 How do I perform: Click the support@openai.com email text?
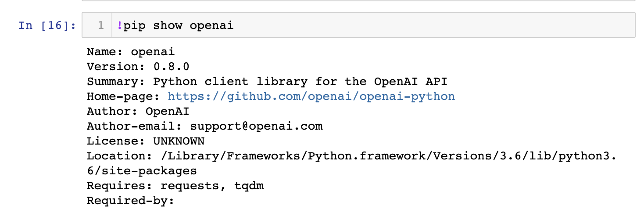256,126
